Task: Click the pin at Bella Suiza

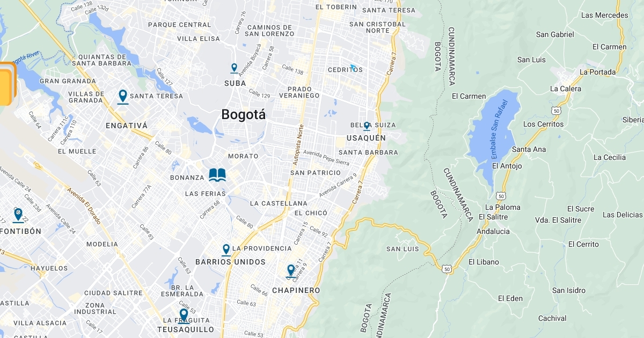Action: [x=367, y=126]
